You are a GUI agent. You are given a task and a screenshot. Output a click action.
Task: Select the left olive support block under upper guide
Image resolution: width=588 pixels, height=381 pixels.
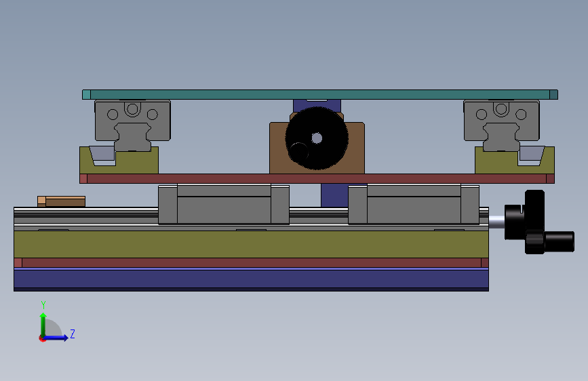[137, 163]
